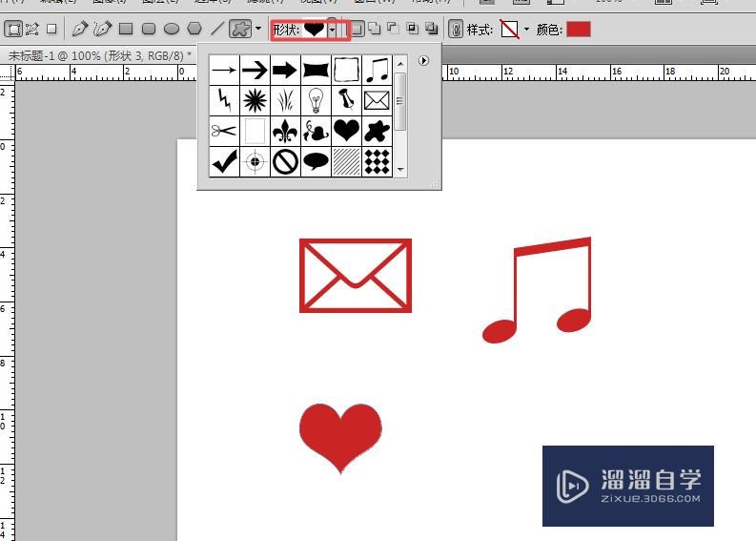
Task: Click the shape picker resize grip
Action: [435, 183]
